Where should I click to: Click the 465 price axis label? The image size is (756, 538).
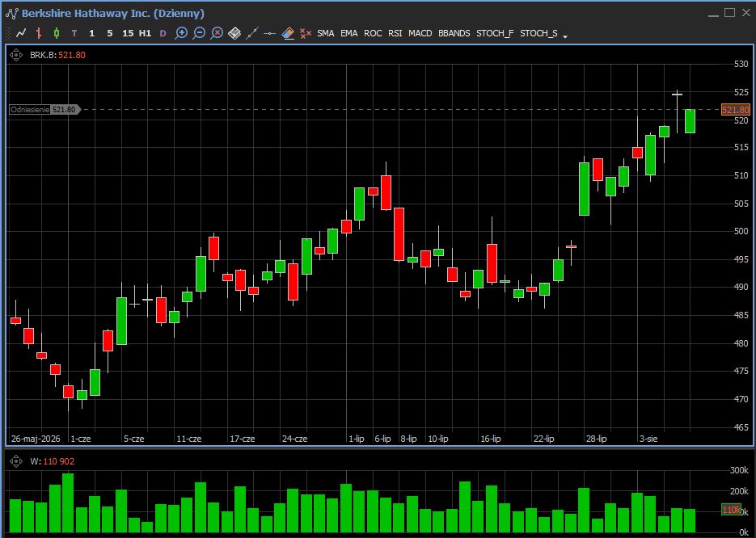click(x=741, y=427)
